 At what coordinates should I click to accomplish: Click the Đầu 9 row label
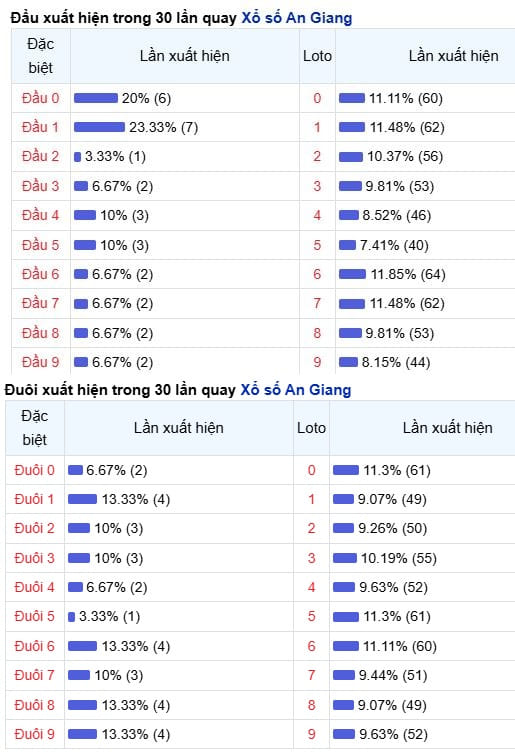40,362
